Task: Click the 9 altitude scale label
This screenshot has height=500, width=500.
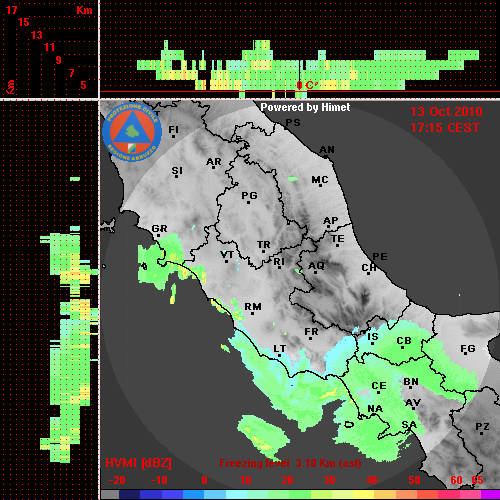Action: click(x=59, y=60)
